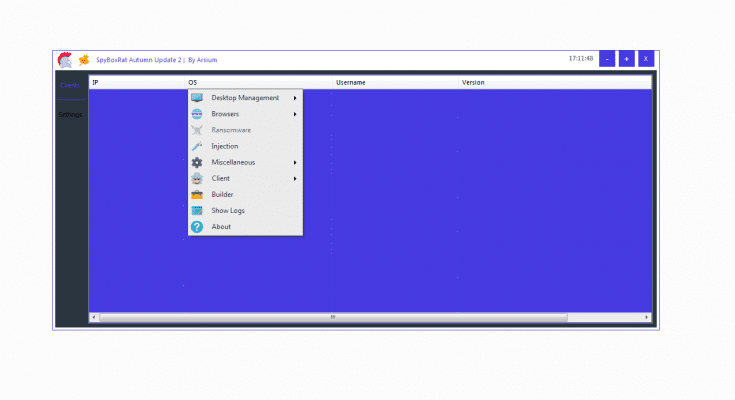Open the Settings sidebar tab
Screen dimensions: 735x400
pyautogui.click(x=70, y=115)
